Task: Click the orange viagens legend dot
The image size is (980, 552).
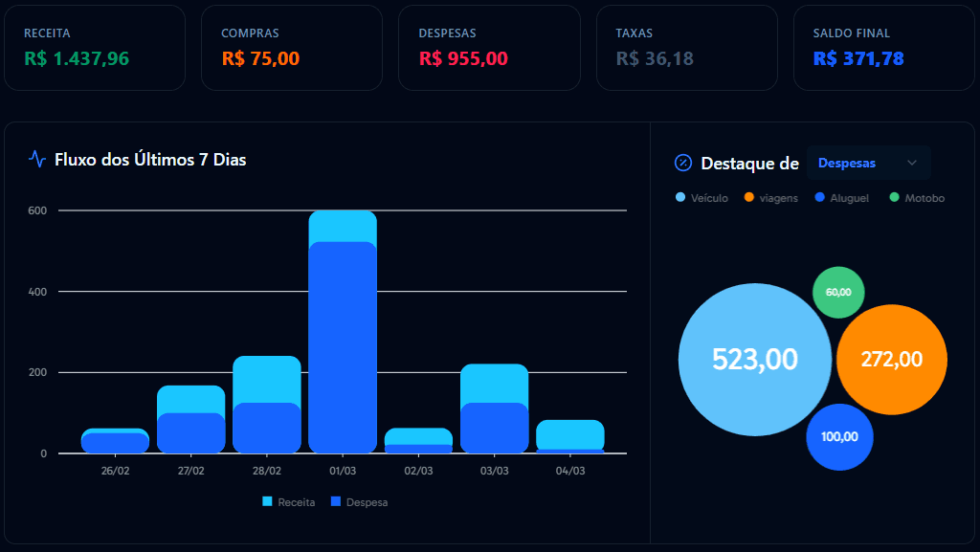Action: click(748, 198)
